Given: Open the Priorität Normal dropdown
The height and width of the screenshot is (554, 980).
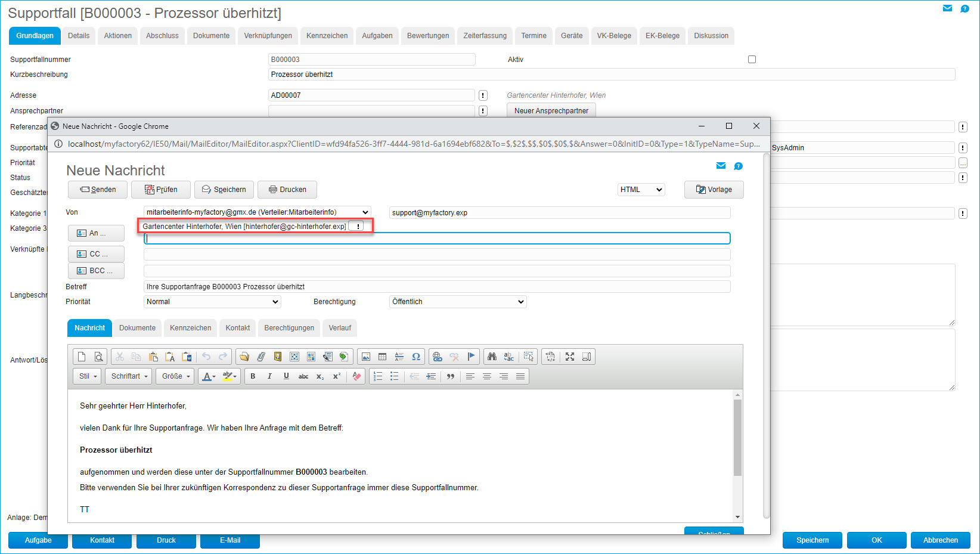Looking at the screenshot, I should click(212, 302).
